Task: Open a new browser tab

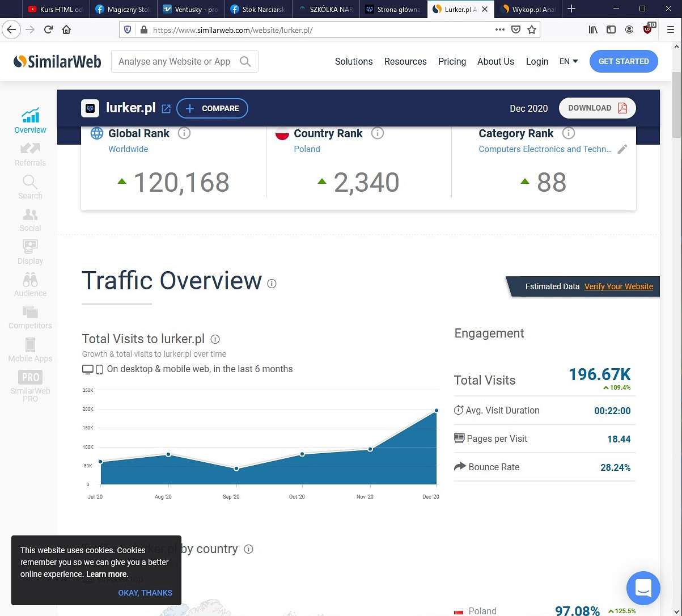Action: pyautogui.click(x=571, y=9)
